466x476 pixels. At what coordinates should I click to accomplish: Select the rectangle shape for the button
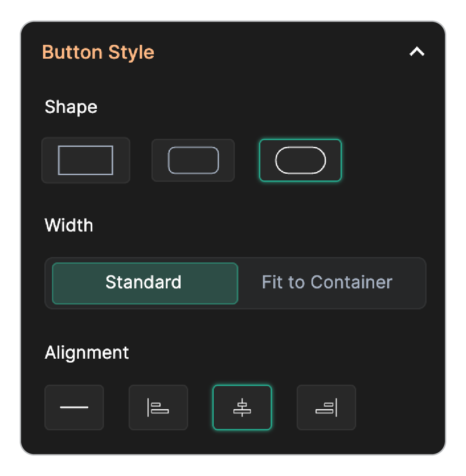[x=86, y=160]
